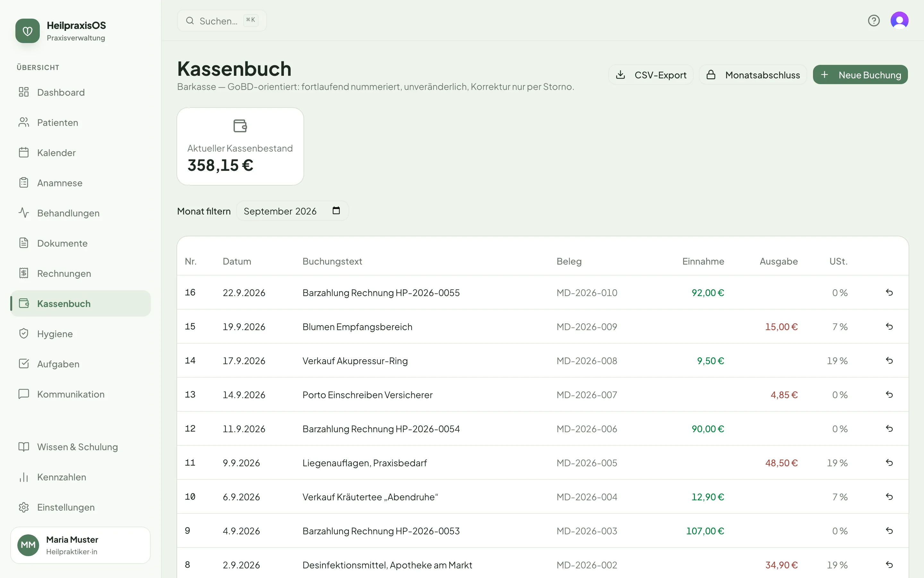Click the 48,50 € expense amount
The height and width of the screenshot is (578, 924).
click(x=781, y=463)
